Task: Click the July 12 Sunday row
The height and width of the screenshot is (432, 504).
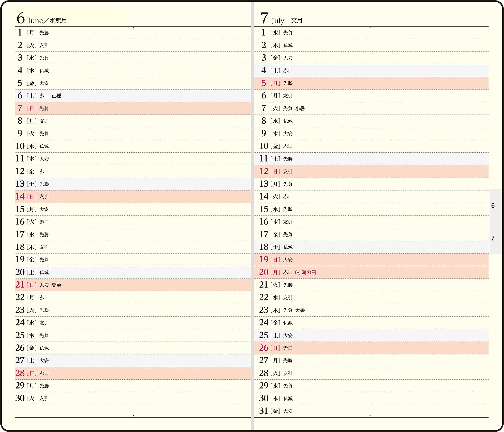Action: tap(371, 172)
